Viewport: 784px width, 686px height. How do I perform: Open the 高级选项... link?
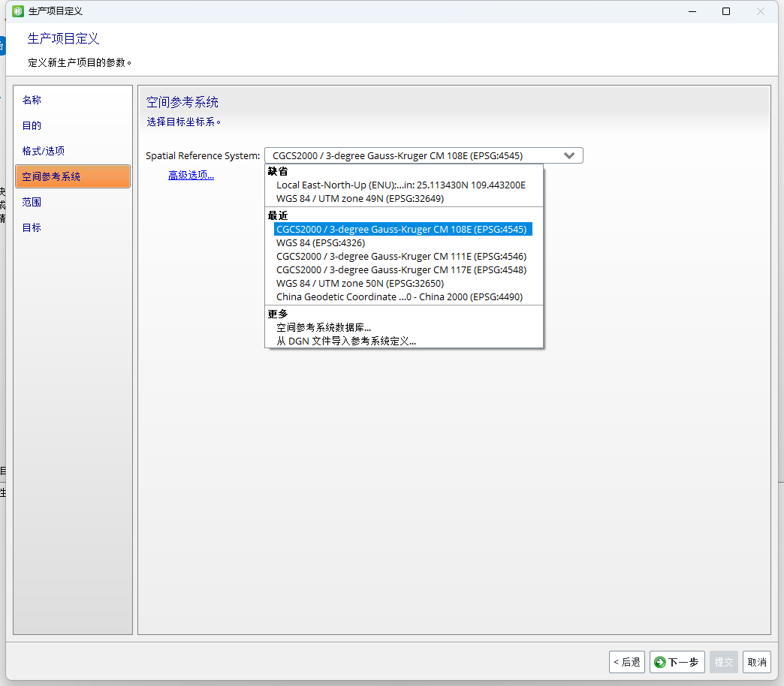point(191,175)
